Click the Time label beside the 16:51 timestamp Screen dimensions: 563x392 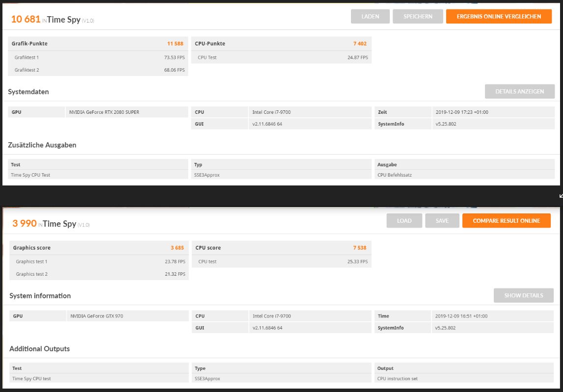pyautogui.click(x=383, y=316)
